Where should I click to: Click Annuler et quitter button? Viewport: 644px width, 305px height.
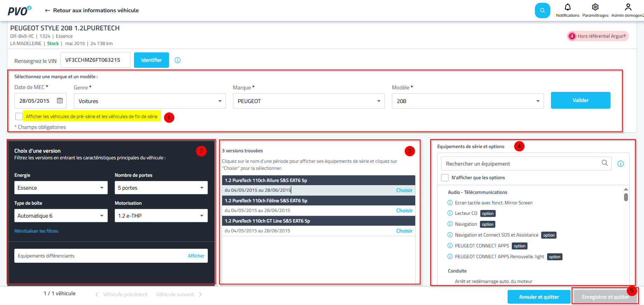539,297
